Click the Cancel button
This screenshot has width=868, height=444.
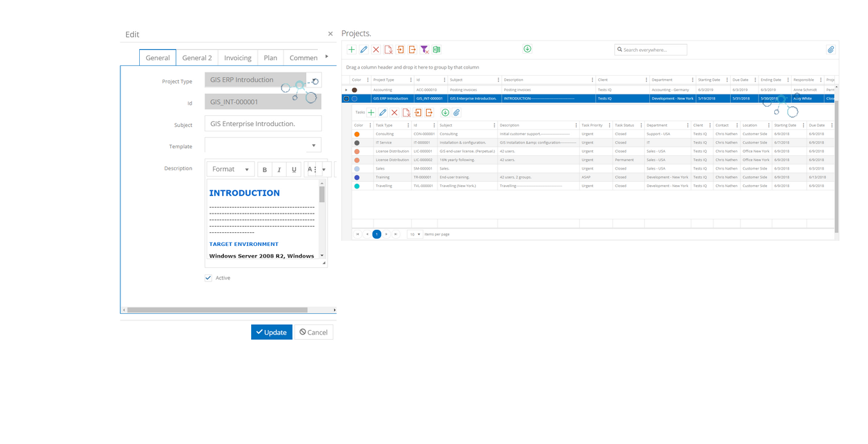[x=314, y=332]
